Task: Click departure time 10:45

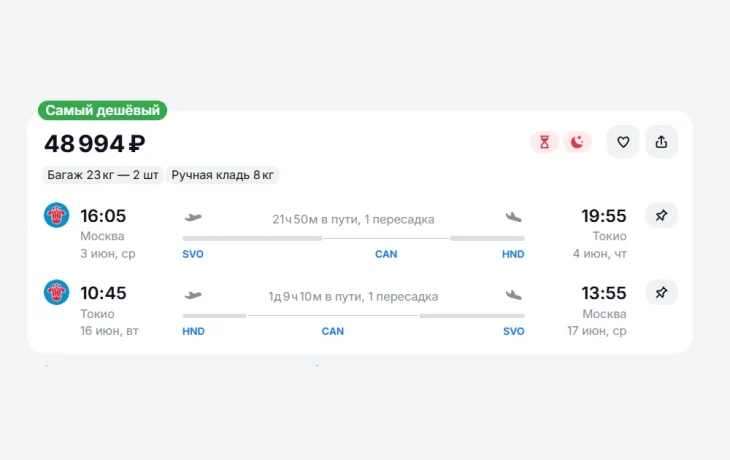Action: (103, 293)
